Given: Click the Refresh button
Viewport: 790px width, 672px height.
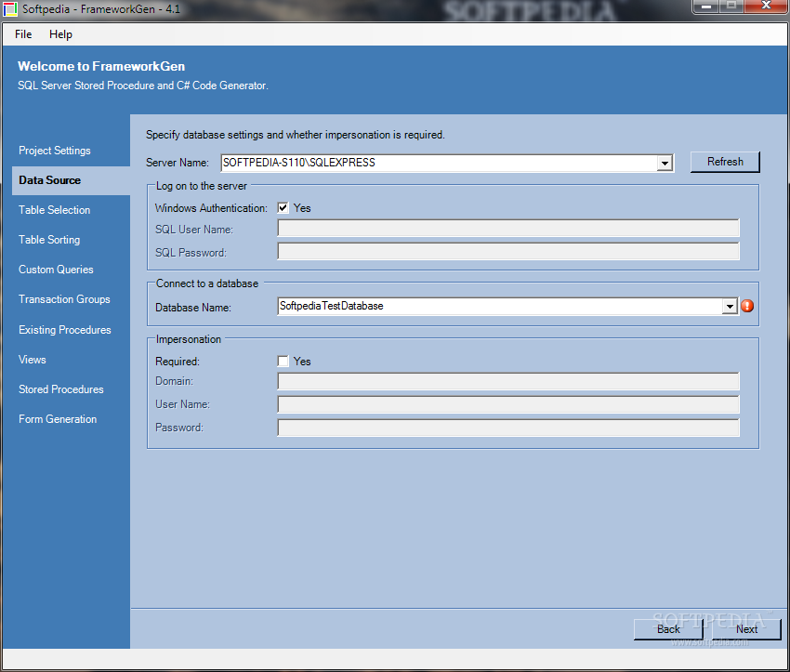Looking at the screenshot, I should coord(725,162).
